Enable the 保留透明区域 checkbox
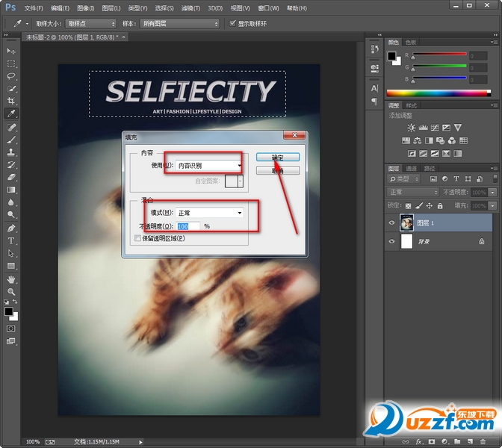 137,238
